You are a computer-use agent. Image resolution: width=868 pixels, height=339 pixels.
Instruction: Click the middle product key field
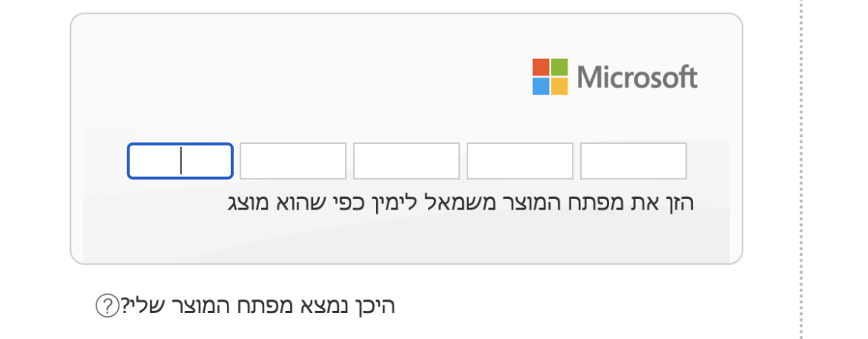click(407, 161)
